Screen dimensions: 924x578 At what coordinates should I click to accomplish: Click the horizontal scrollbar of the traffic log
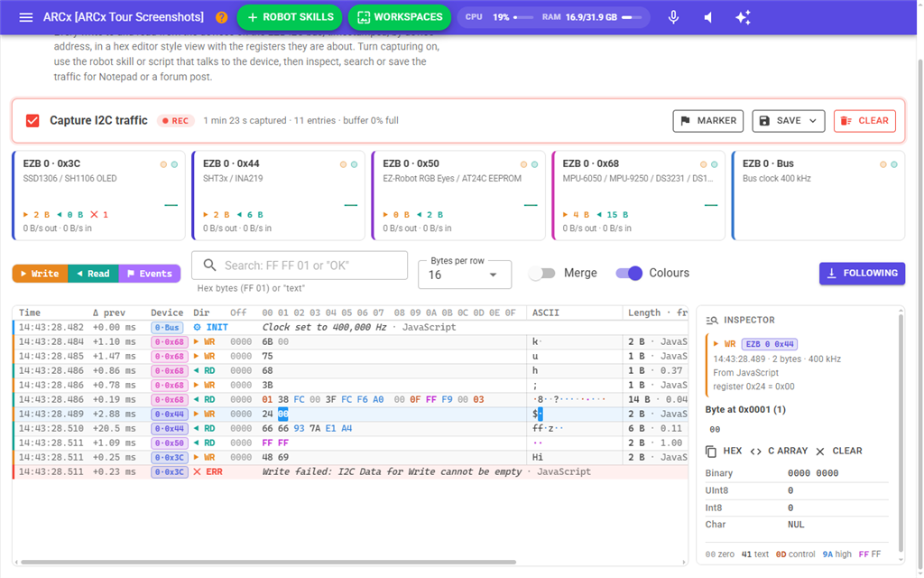pyautogui.click(x=269, y=562)
